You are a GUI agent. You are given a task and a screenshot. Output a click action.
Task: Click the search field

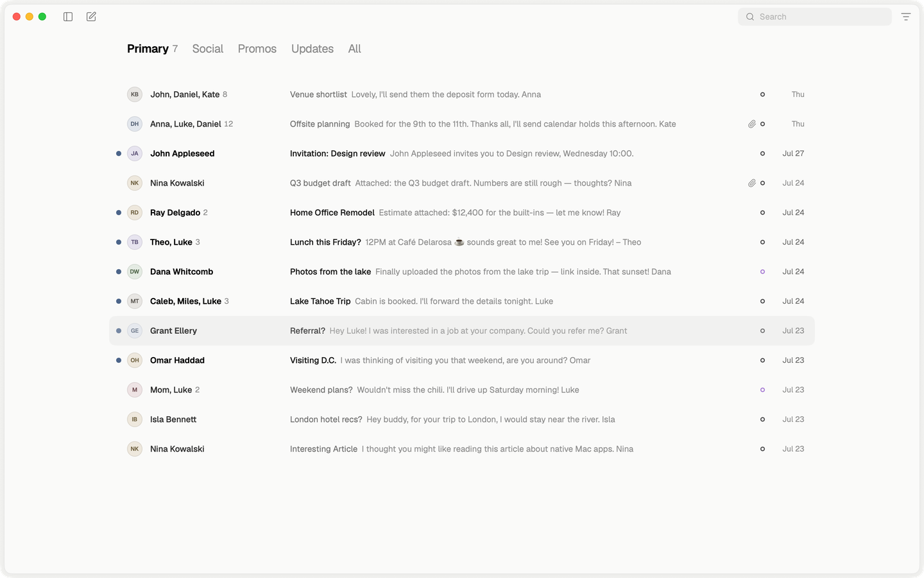click(x=815, y=17)
